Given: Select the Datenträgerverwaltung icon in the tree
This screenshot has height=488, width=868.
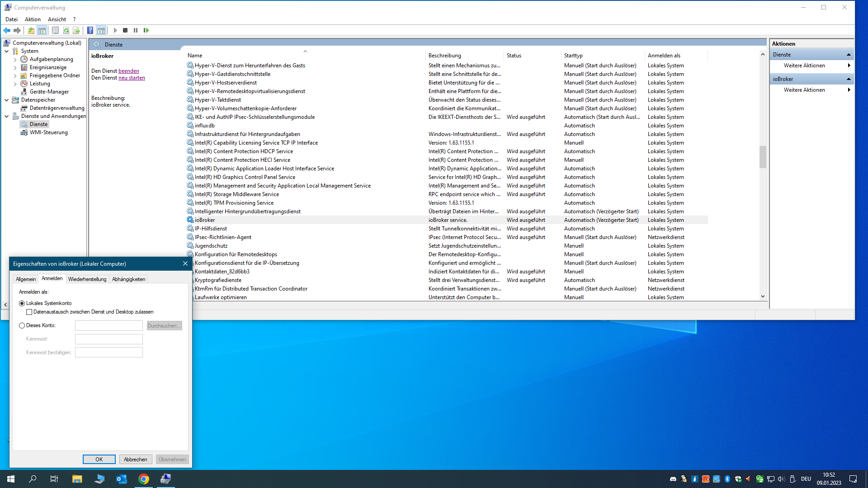Looking at the screenshot, I should [x=24, y=108].
